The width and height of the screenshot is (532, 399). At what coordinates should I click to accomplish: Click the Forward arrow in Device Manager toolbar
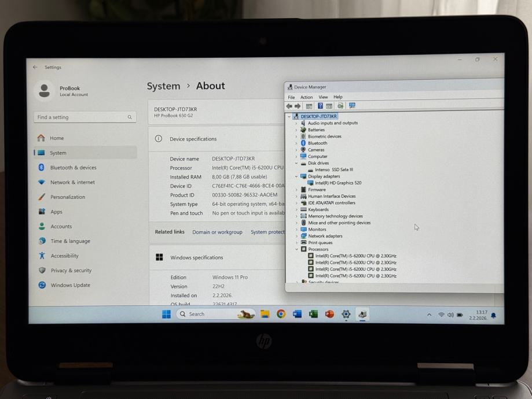point(298,106)
